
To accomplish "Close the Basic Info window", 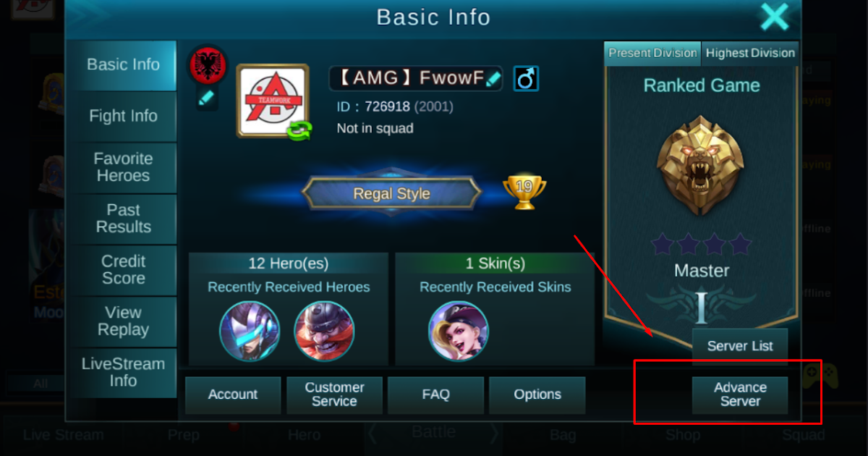I will [x=774, y=17].
